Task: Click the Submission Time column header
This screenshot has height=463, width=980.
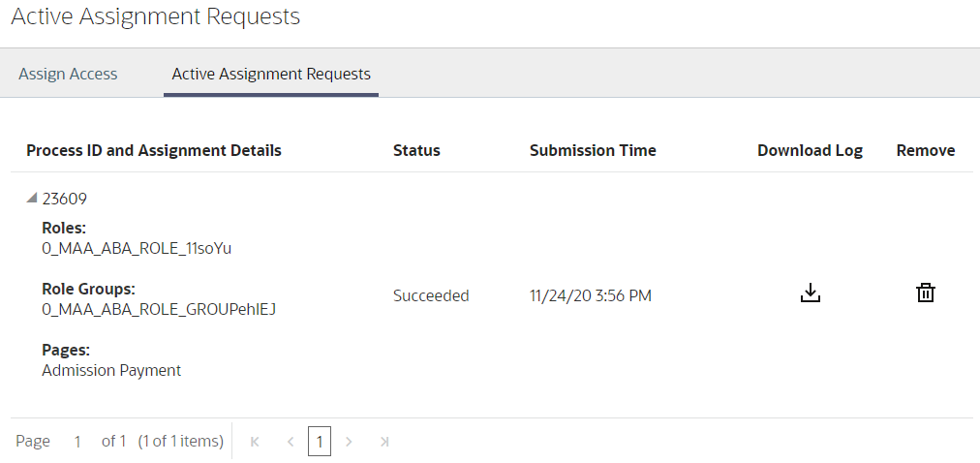Action: pos(593,150)
